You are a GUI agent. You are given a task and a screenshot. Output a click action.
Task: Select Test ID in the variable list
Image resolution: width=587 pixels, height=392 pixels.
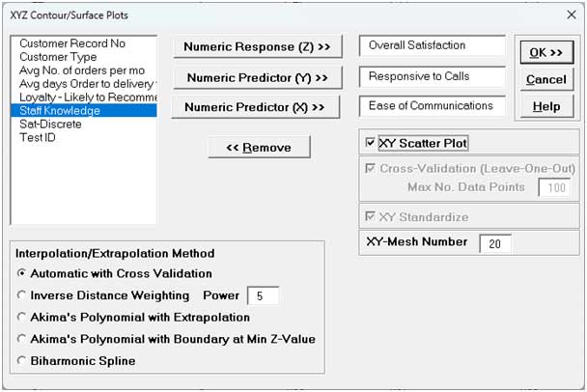point(38,137)
